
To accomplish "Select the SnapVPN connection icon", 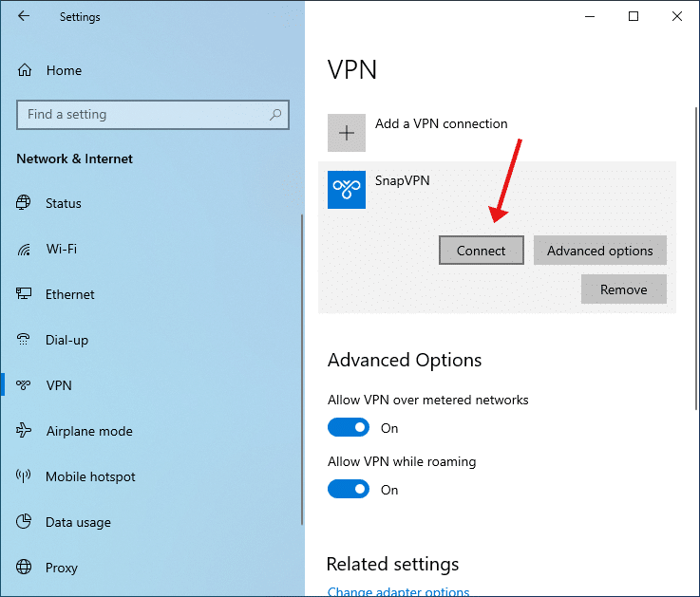I will [x=347, y=190].
